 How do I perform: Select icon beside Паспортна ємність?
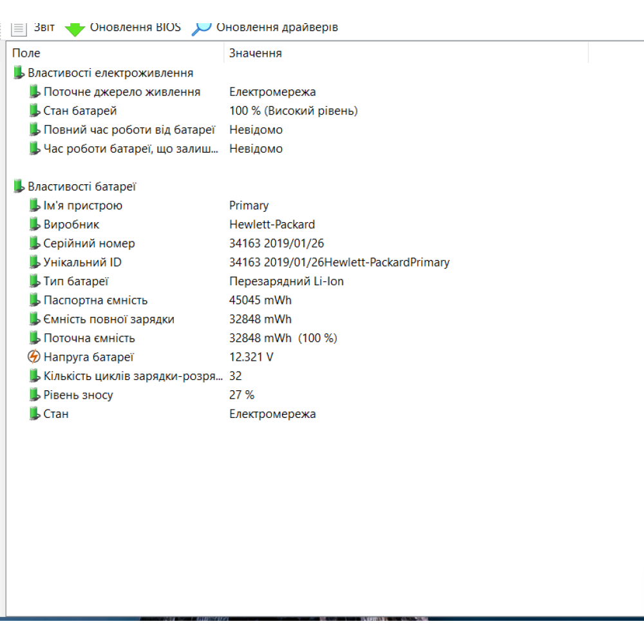[x=35, y=300]
